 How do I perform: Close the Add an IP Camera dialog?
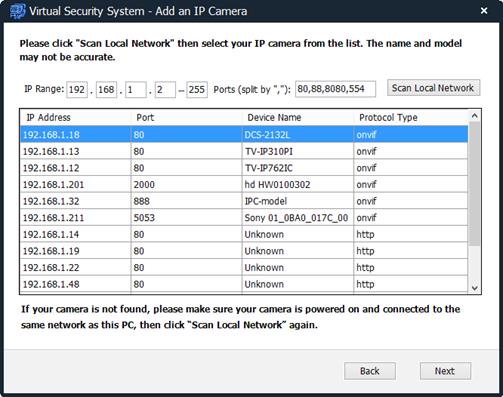click(484, 11)
